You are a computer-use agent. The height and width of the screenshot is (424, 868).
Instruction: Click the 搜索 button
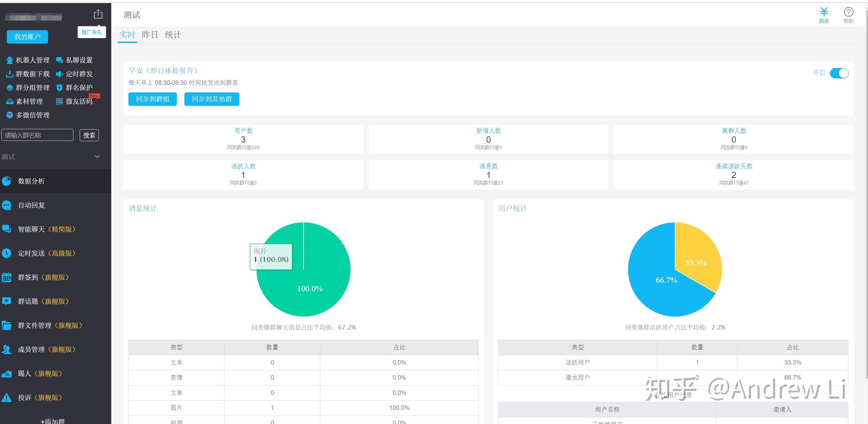89,135
